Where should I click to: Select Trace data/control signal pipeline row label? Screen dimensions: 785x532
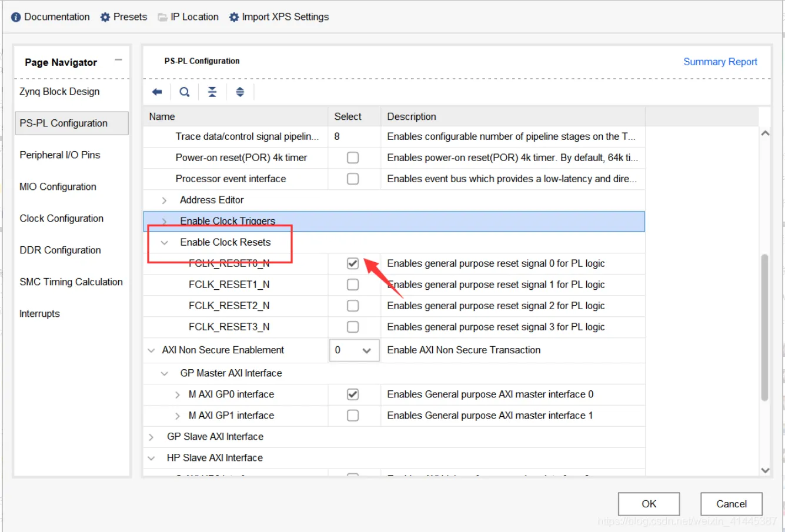[247, 136]
